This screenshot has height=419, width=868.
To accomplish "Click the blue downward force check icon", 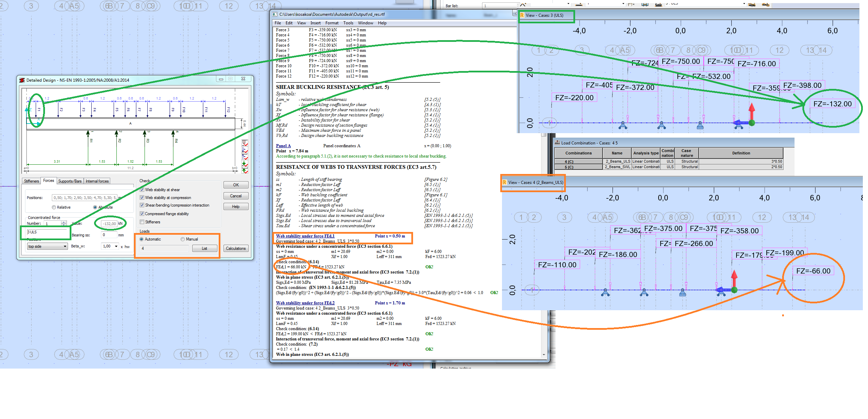I will coord(244,149).
